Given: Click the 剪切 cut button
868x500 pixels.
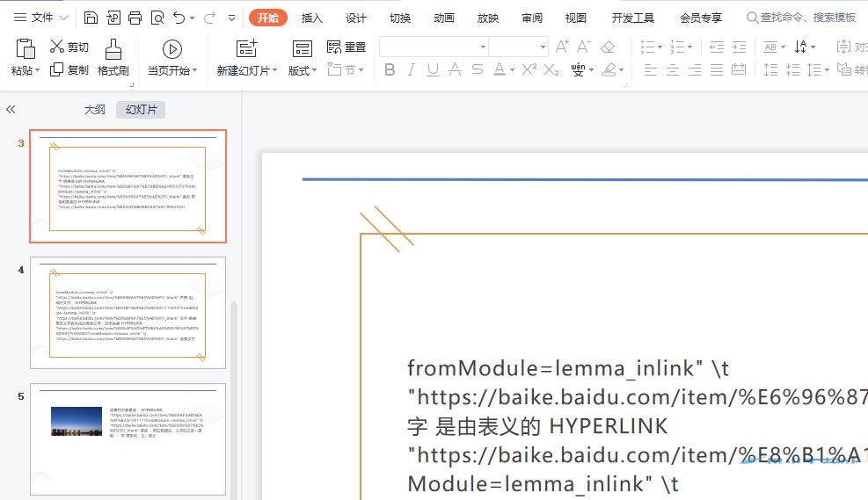Looking at the screenshot, I should (x=69, y=47).
